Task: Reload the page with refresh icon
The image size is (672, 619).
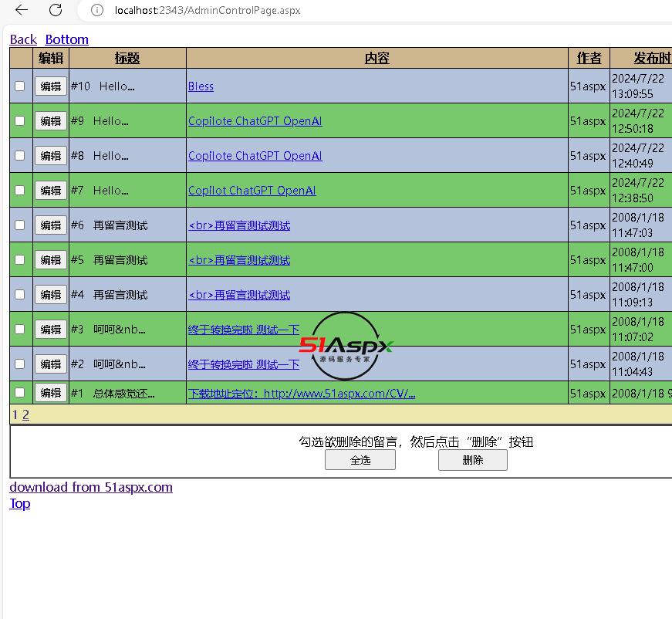Action: pyautogui.click(x=56, y=10)
